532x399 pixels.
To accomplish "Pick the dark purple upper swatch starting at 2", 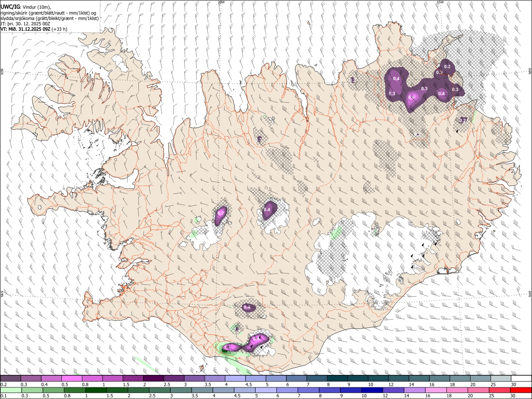I will (153, 379).
